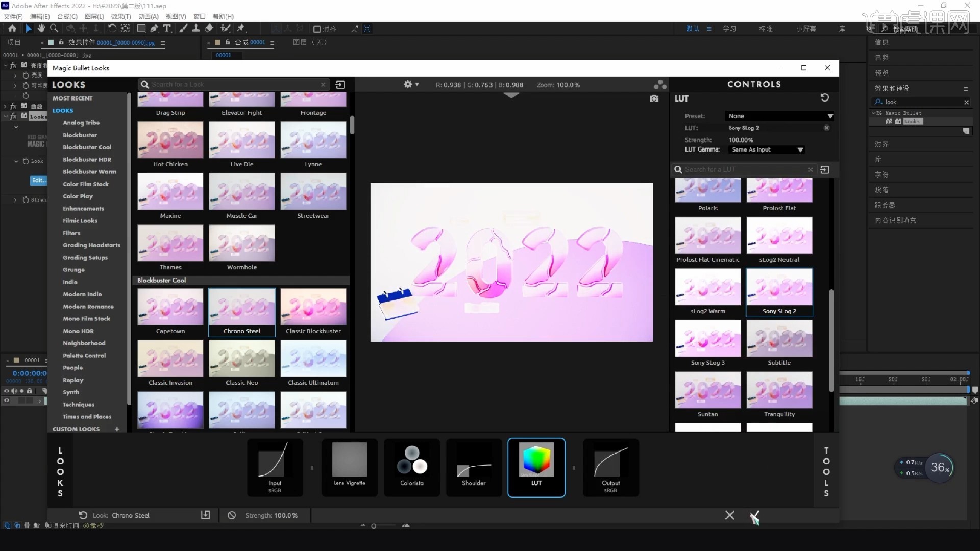Apply the Classic Blockbuster look thumbnail

pos(313,307)
